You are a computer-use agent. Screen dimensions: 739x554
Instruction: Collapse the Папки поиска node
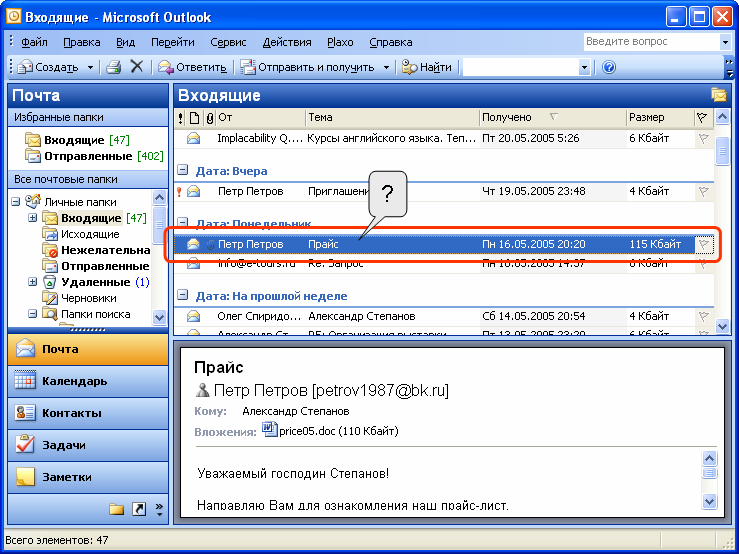tap(32, 314)
